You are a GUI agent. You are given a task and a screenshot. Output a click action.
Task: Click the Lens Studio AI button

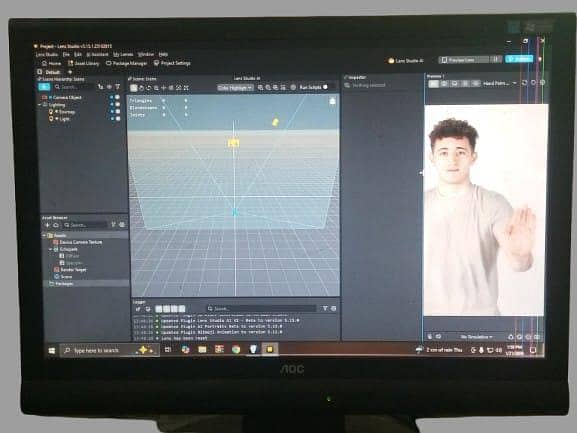coord(406,60)
